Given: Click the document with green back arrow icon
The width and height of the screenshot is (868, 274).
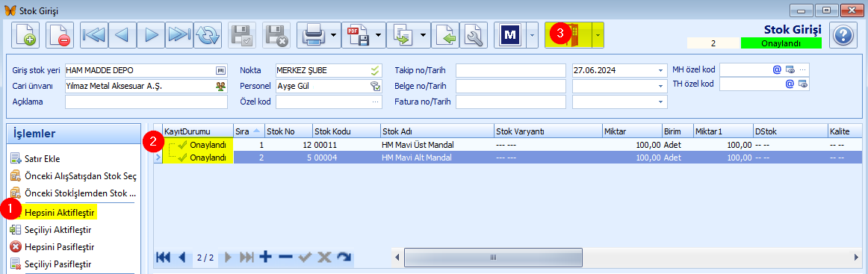Looking at the screenshot, I should click(x=445, y=35).
